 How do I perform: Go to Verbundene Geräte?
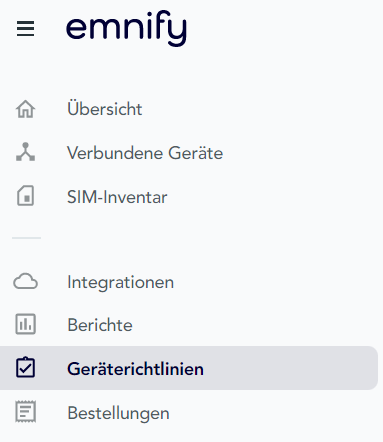pyautogui.click(x=145, y=153)
